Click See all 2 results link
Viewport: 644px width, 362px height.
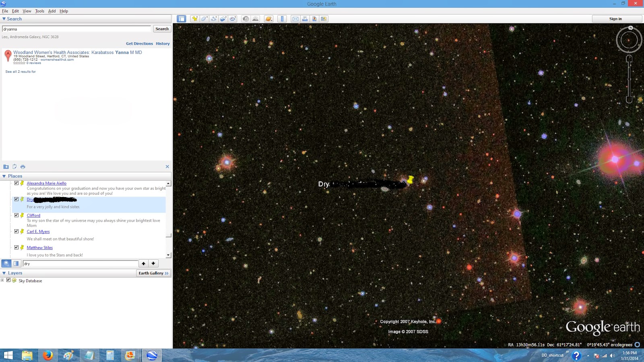click(x=21, y=72)
